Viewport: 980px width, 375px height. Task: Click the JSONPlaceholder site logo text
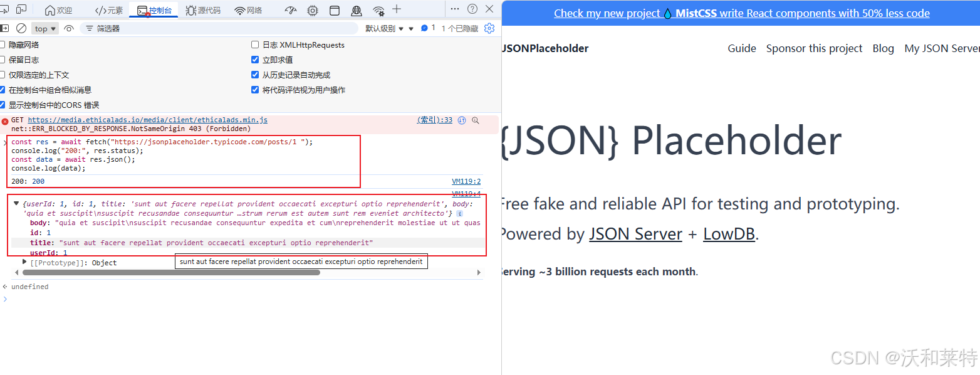545,48
